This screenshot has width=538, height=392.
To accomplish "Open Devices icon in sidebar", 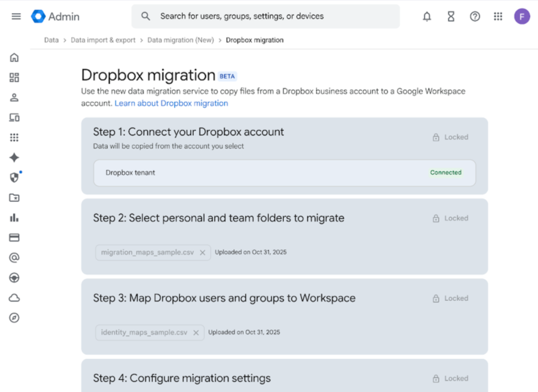I will pos(14,118).
